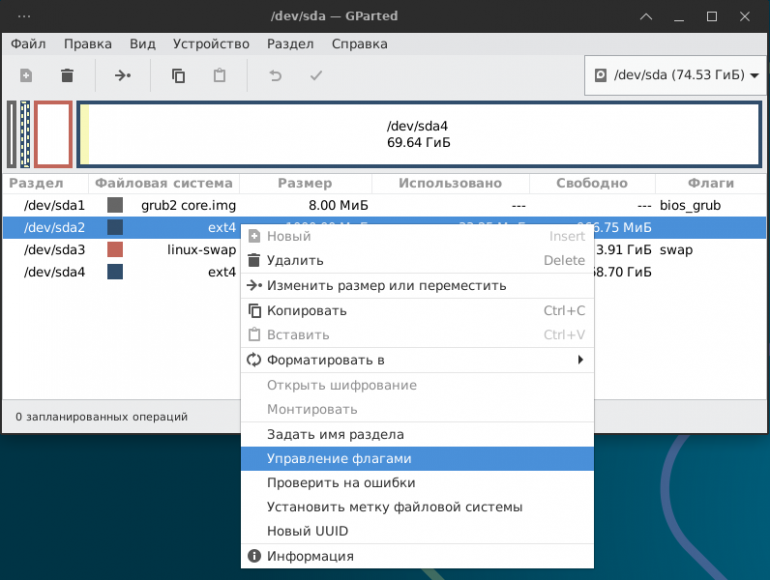Click the trash icon beside Удалить
This screenshot has height=580, width=770.
[x=254, y=260]
